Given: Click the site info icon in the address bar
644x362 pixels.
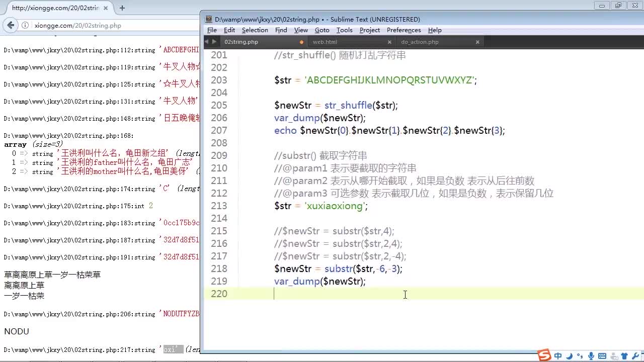Looking at the screenshot, I should coord(26,25).
